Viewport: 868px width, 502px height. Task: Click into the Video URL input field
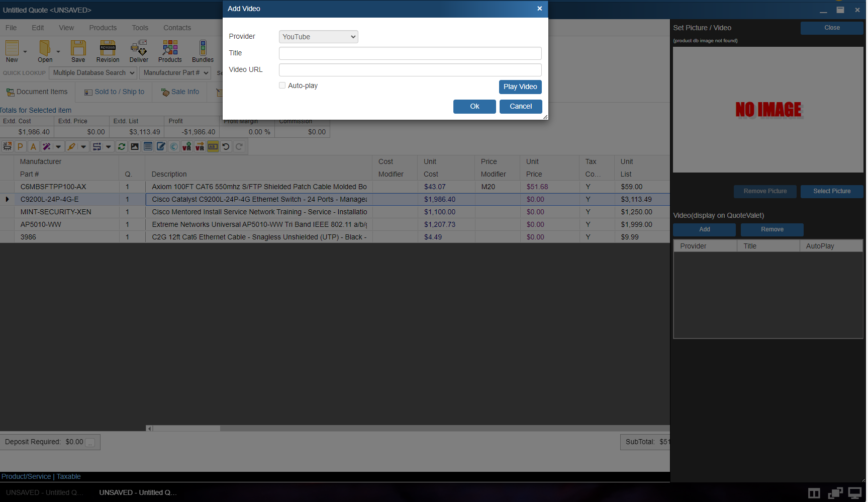click(x=410, y=70)
